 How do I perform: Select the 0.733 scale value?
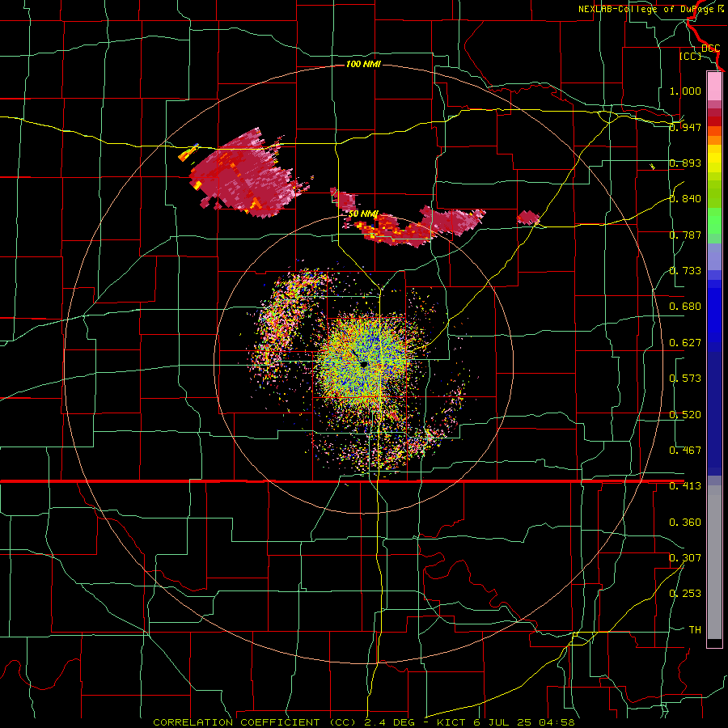pyautogui.click(x=685, y=271)
